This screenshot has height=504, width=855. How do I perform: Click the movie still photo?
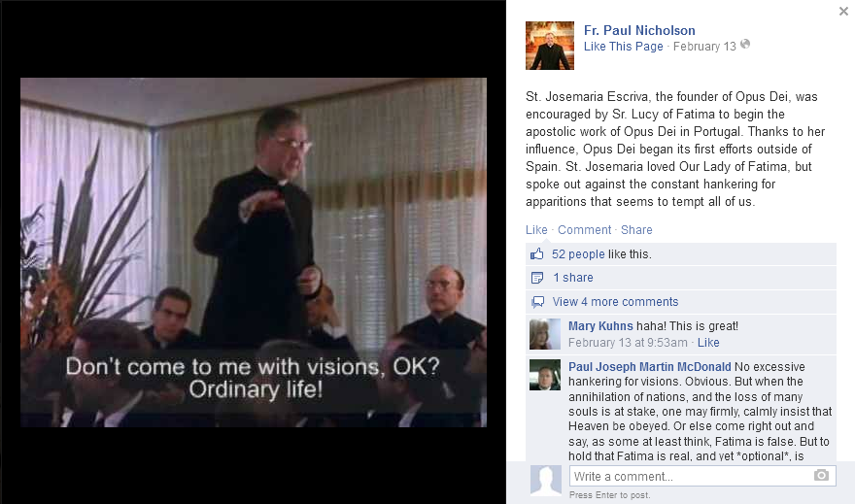pos(254,252)
